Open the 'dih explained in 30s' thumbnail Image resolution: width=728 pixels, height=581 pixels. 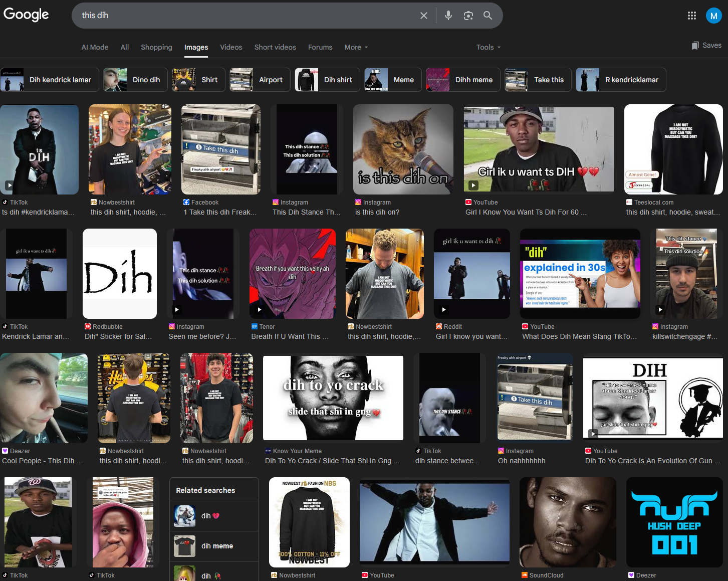click(x=580, y=274)
